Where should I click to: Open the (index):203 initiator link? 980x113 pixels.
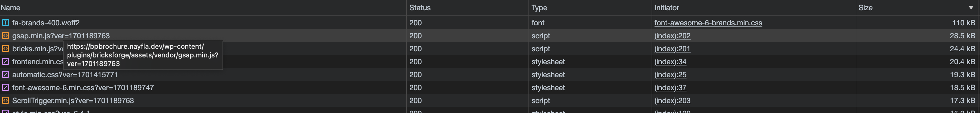point(672,100)
